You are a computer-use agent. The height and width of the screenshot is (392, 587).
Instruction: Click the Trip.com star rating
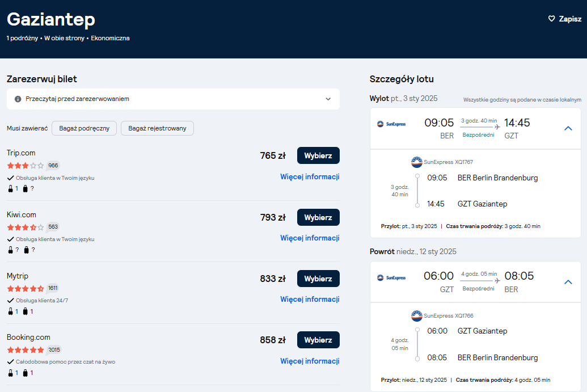pos(26,166)
